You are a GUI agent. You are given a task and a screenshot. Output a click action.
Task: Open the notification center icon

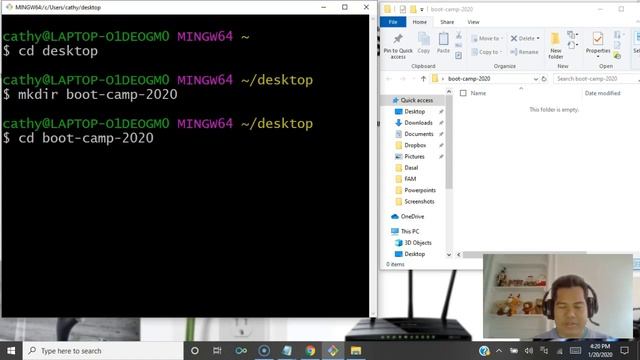coord(624,351)
